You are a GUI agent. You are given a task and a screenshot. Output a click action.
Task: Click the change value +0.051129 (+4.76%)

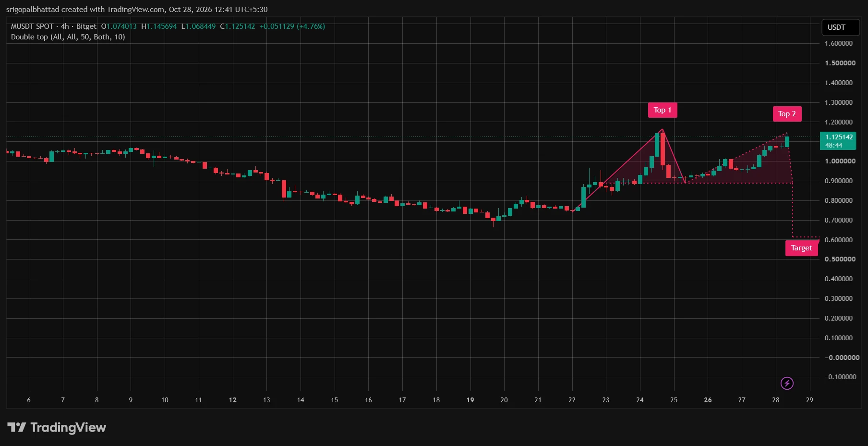(292, 26)
